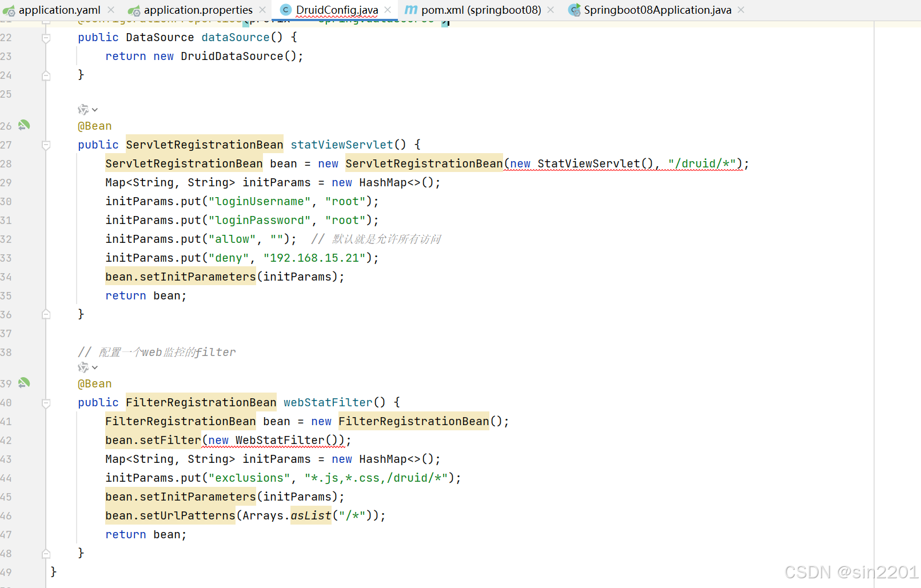Image resolution: width=921 pixels, height=588 pixels.
Task: Close the Springboot08Application.java tab
Action: tap(741, 10)
